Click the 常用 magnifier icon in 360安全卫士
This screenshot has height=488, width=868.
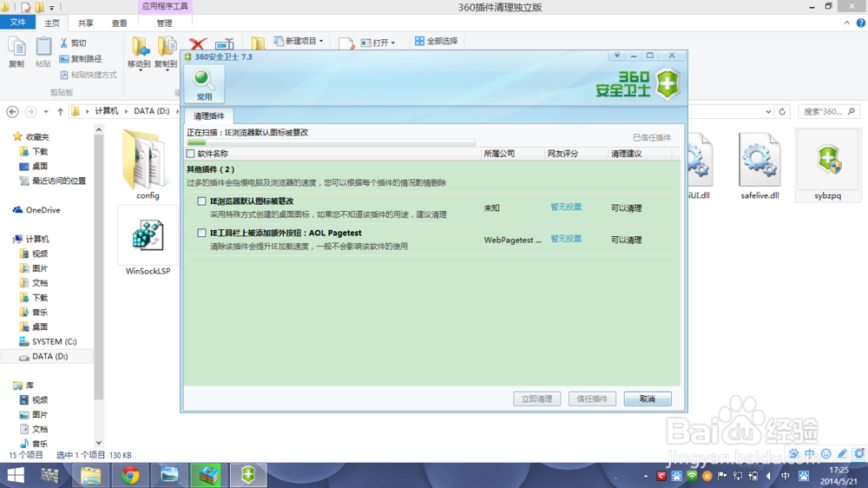(204, 84)
